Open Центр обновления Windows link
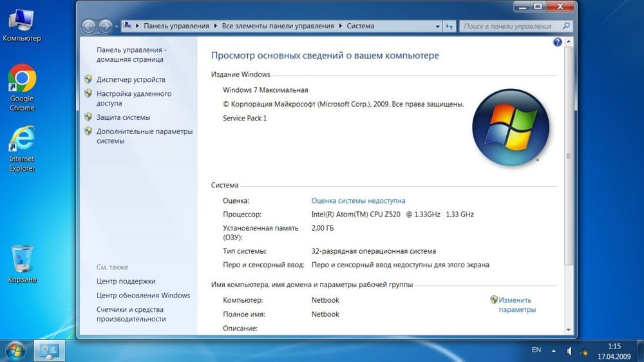The height and width of the screenshot is (362, 644). (x=143, y=296)
